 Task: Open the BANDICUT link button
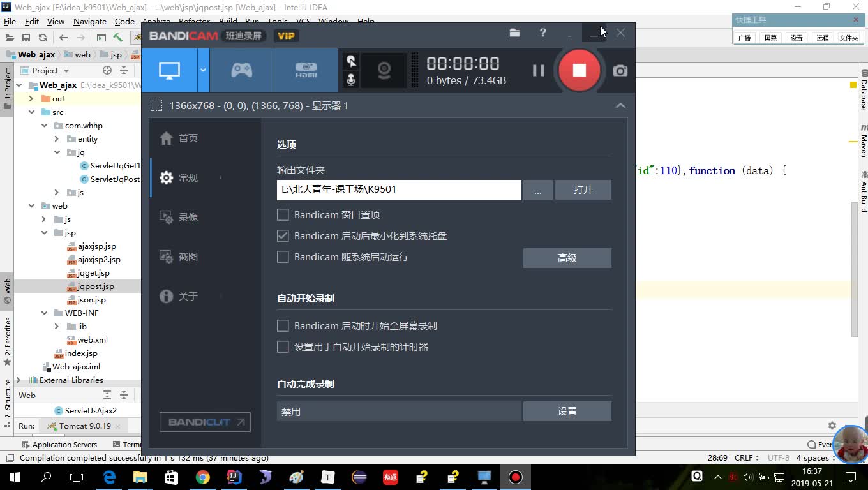205,422
